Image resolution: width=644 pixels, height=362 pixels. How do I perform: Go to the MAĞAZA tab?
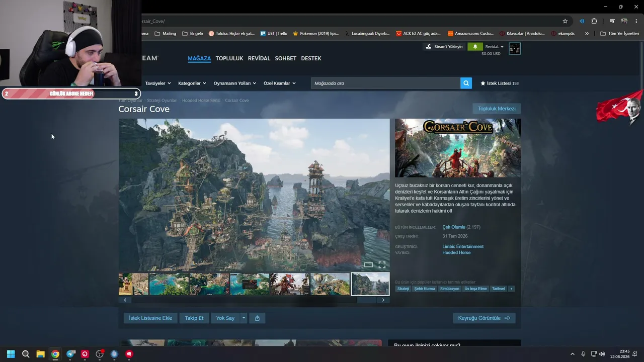click(199, 58)
